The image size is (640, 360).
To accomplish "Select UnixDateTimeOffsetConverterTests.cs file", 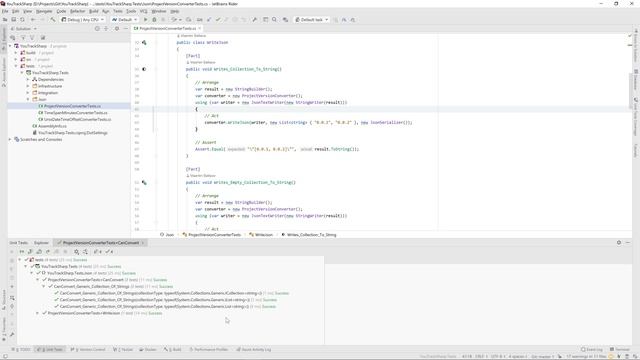I will pos(78,119).
